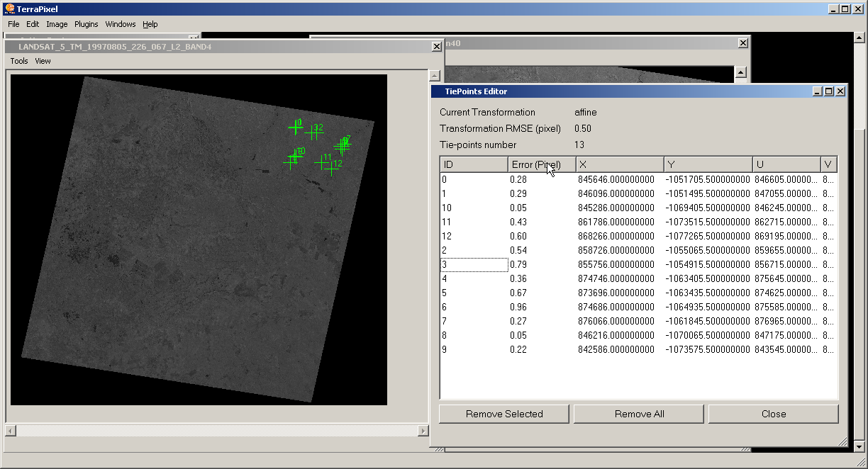Screen dimensions: 868x469
Task: Close the LANDSAT BAND4 image window
Action: pos(436,47)
